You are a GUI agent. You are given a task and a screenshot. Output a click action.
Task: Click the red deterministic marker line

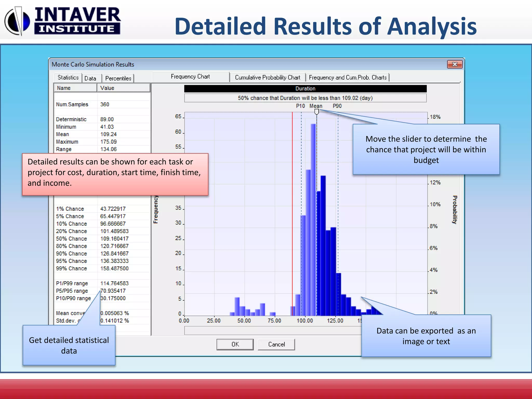(292, 208)
